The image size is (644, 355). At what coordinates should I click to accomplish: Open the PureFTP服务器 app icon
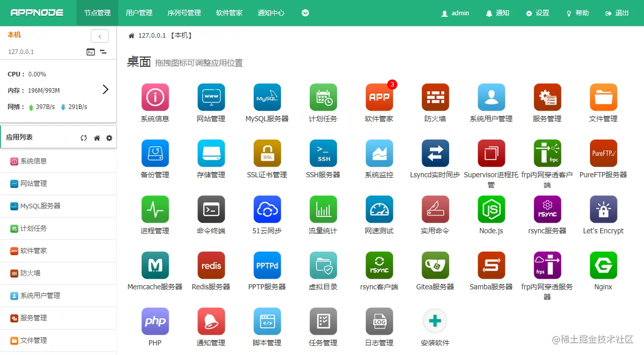pos(603,153)
